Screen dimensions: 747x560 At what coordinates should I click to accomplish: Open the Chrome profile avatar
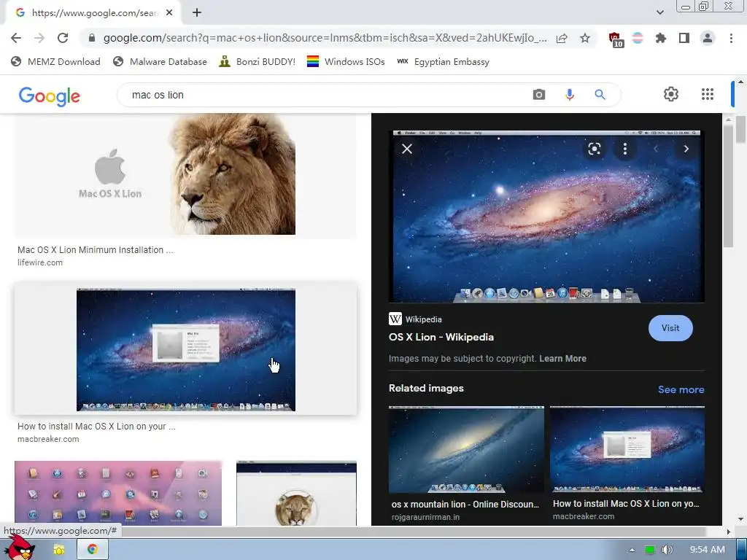tap(708, 38)
